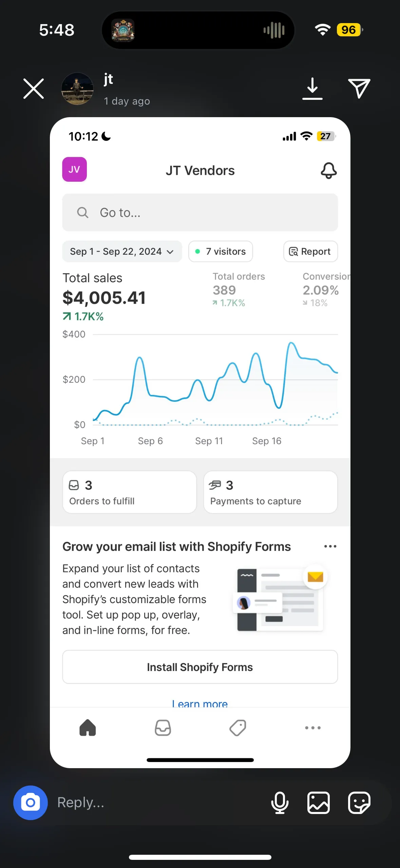Screen dimensions: 400x868
Task: Open the more options dots on the Shopify Forms card
Action: click(x=330, y=546)
